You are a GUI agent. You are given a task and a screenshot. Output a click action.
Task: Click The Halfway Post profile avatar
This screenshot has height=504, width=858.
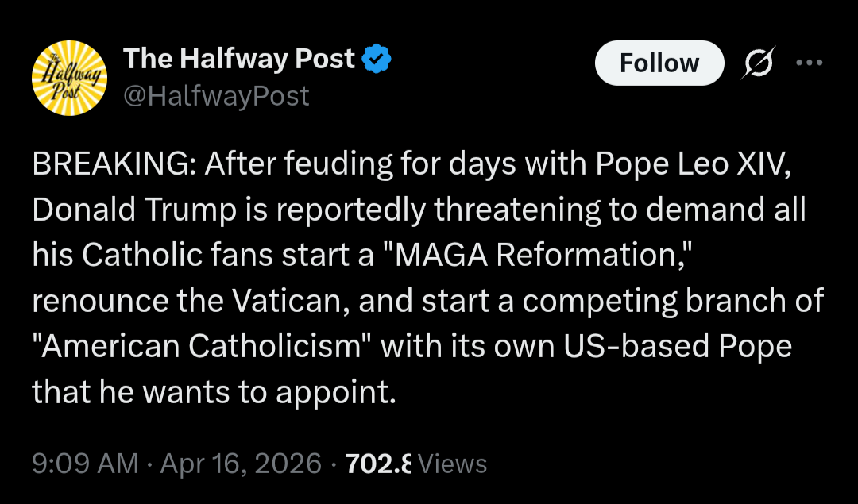pyautogui.click(x=69, y=78)
